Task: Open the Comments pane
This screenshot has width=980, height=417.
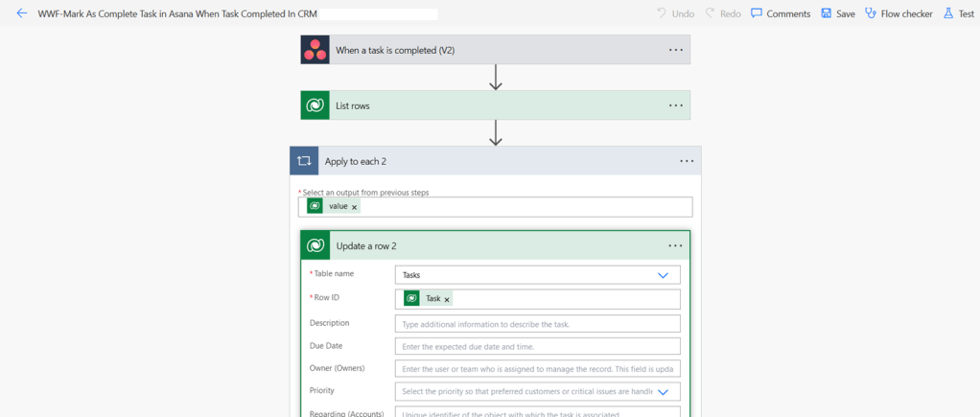Action: (781, 13)
